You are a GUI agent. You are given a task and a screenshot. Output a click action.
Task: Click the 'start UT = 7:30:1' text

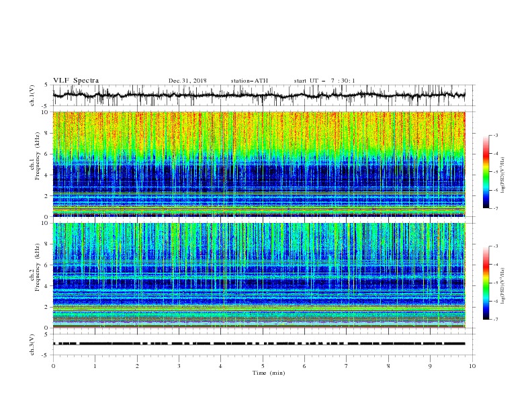324,81
